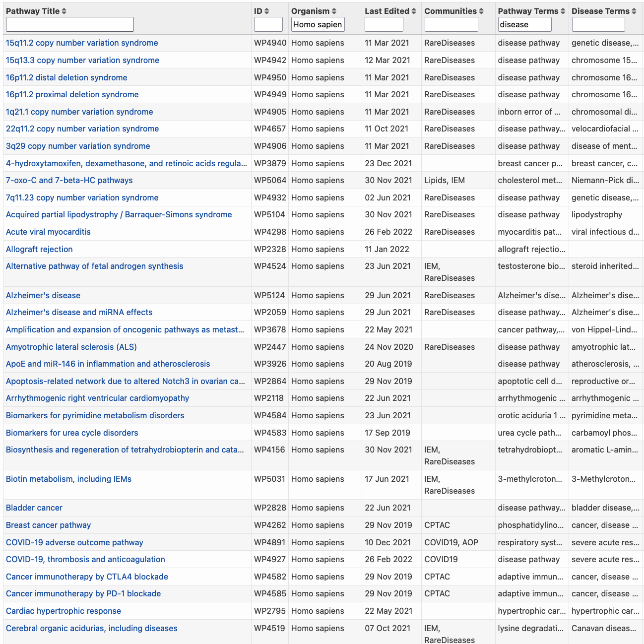Click Pathway Terms filter containing disease
Image resolution: width=644 pixels, height=644 pixels.
pos(524,24)
